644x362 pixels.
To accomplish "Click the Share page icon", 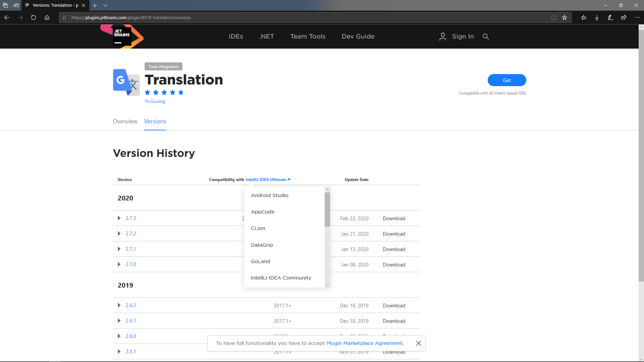I will point(624,17).
